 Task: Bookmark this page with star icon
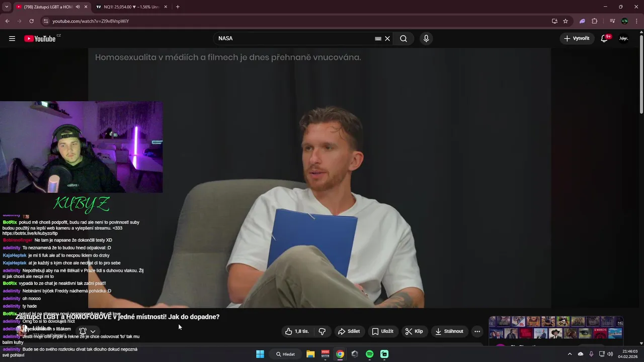tap(566, 21)
